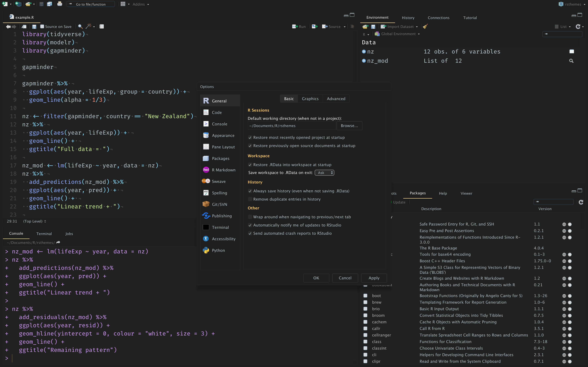This screenshot has width=588, height=367.
Task: Toggle Source on Save checkbox
Action: tap(42, 26)
